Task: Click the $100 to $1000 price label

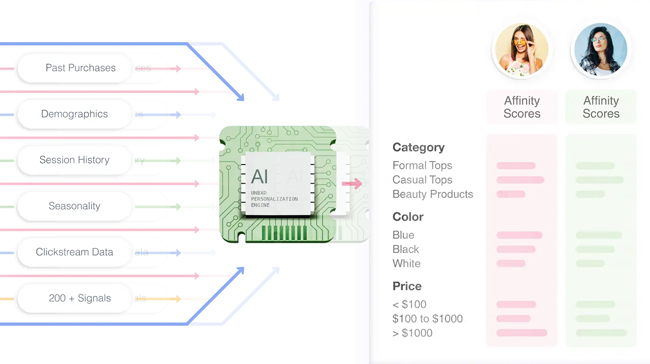Action: (427, 319)
